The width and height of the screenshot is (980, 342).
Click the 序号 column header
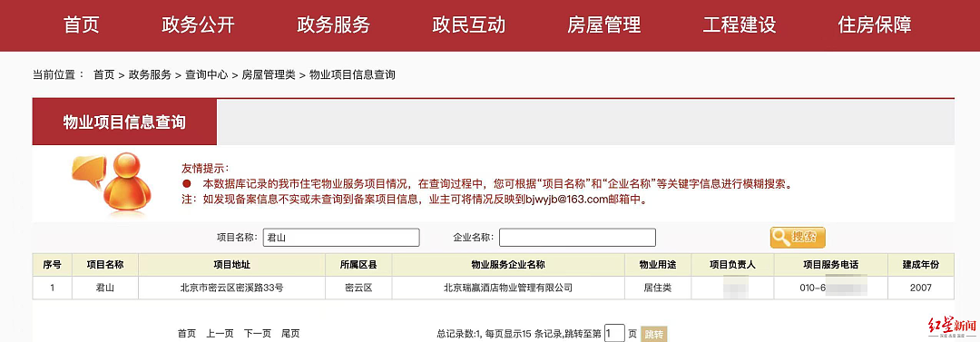tap(53, 265)
